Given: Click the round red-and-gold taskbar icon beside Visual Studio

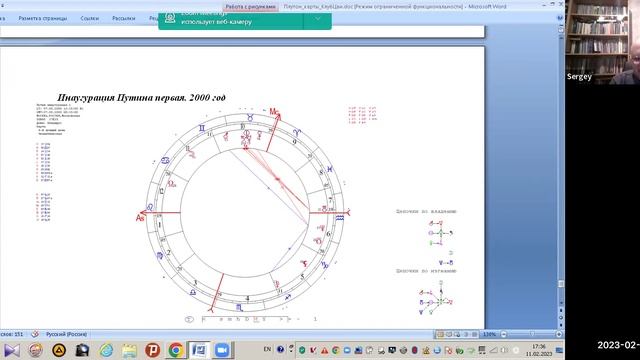Looking at the screenshot, I should pyautogui.click(x=36, y=350).
